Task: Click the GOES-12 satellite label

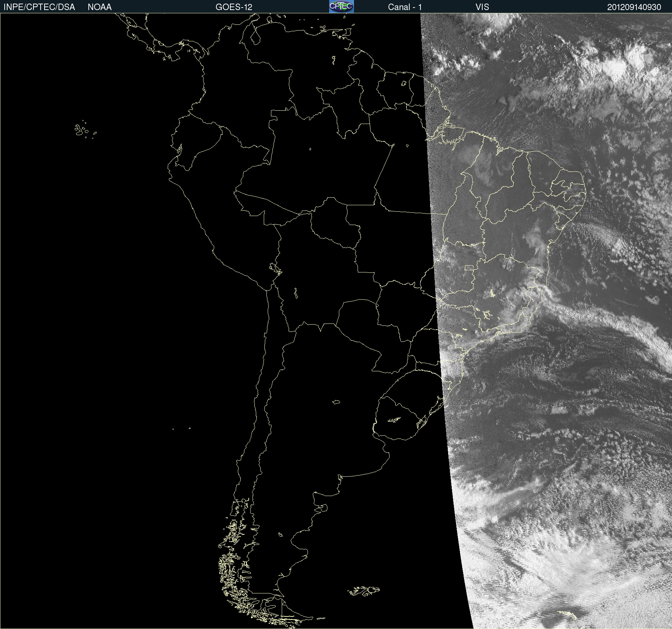Action: pyautogui.click(x=234, y=7)
